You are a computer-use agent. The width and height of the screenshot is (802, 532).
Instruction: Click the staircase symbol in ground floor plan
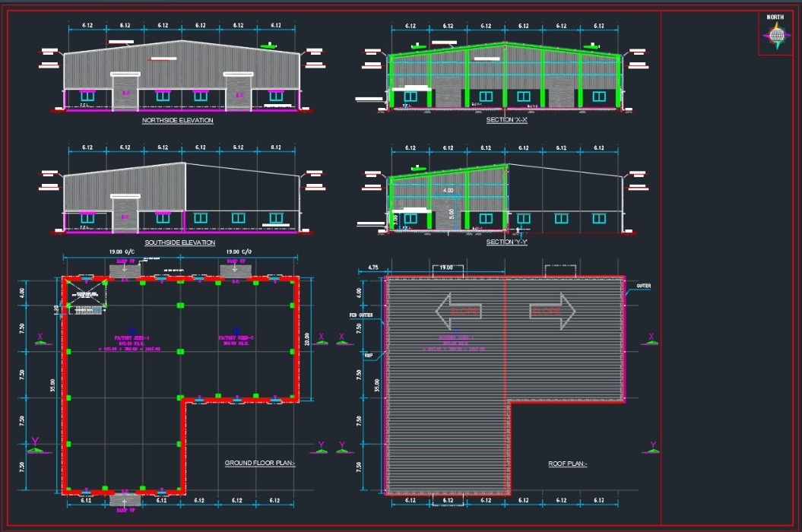84,296
